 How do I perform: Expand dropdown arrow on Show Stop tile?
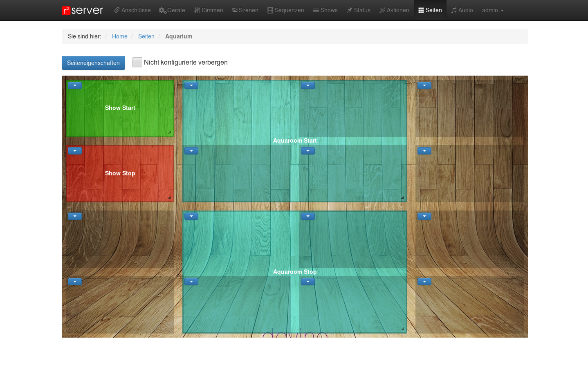75,151
